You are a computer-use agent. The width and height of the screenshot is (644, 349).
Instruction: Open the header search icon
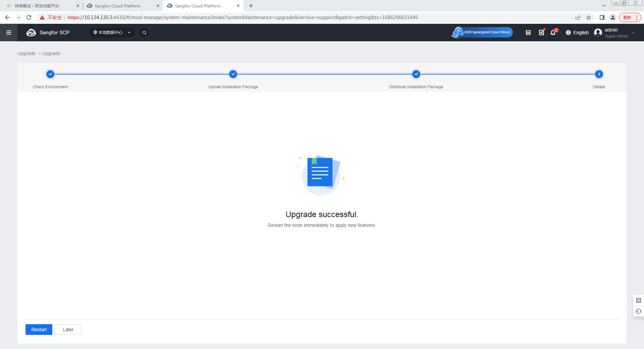click(x=144, y=33)
